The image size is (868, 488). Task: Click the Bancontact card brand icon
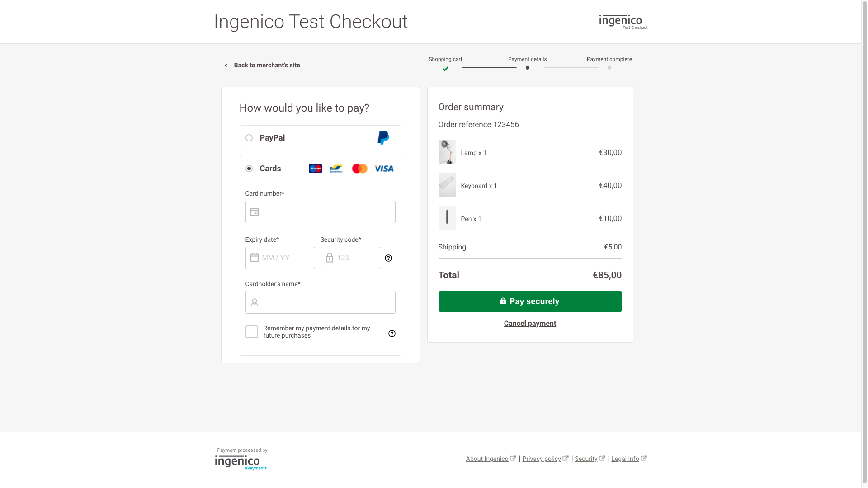[336, 169]
